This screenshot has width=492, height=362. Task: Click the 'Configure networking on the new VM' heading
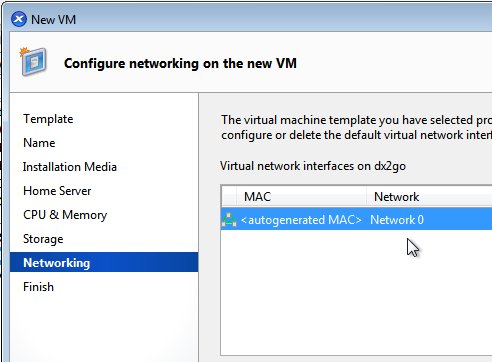click(180, 63)
